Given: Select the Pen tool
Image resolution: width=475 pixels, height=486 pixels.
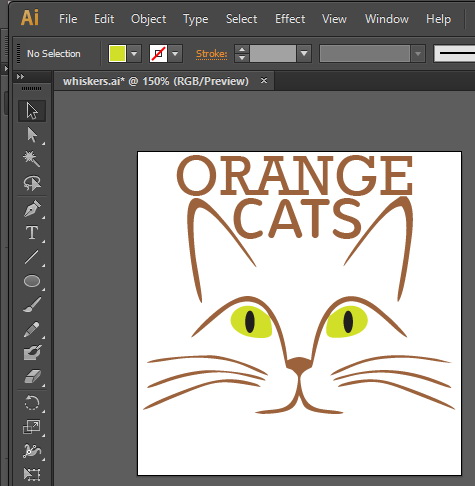Looking at the screenshot, I should [32, 209].
